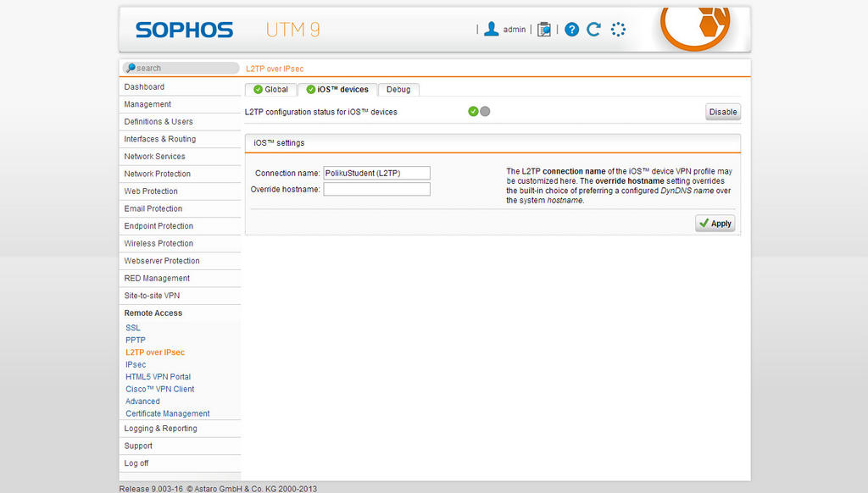The height and width of the screenshot is (493, 868).
Task: Disable L2TP configuration for iOS devices
Action: tap(723, 112)
